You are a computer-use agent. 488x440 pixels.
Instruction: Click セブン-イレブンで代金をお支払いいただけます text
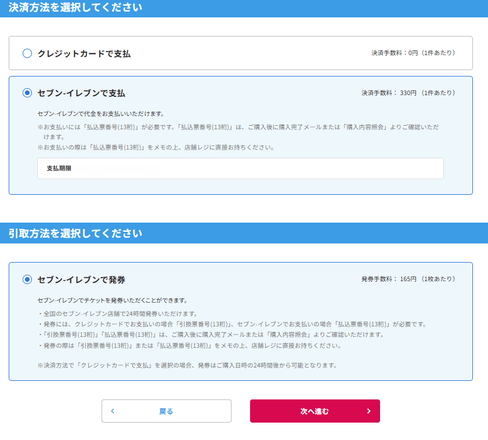tap(101, 114)
